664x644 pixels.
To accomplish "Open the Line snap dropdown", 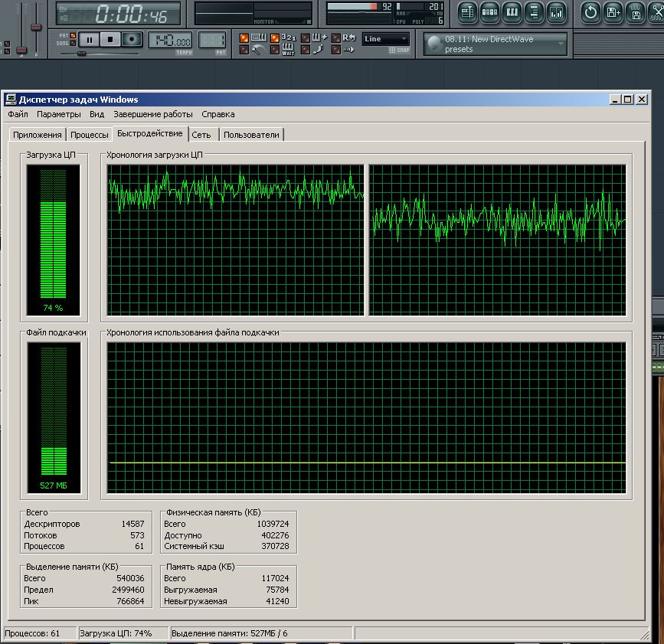I will pos(386,39).
